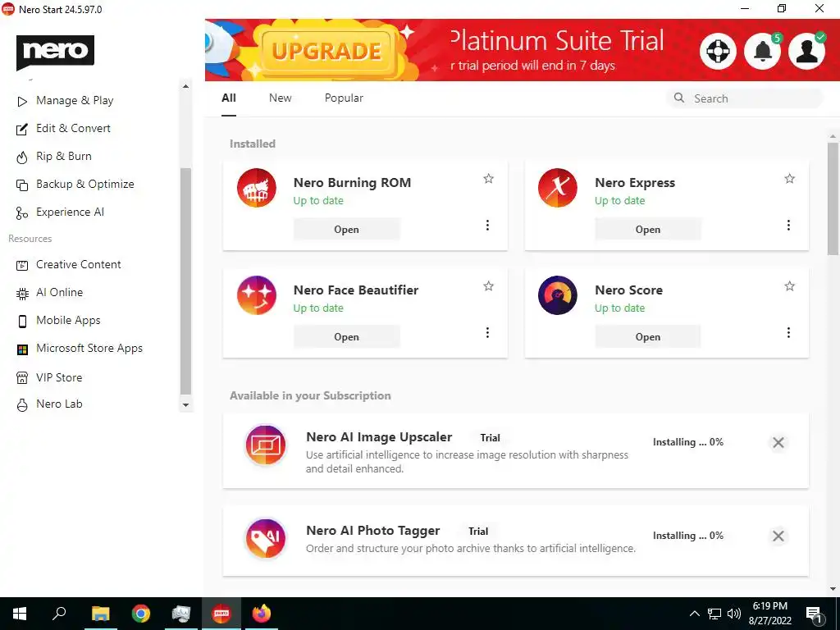Open more options for Nero Score
This screenshot has width=840, height=630.
tap(788, 333)
